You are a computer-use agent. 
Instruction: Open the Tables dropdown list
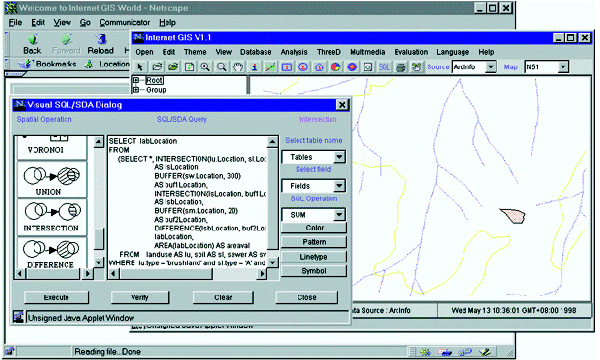tap(339, 157)
